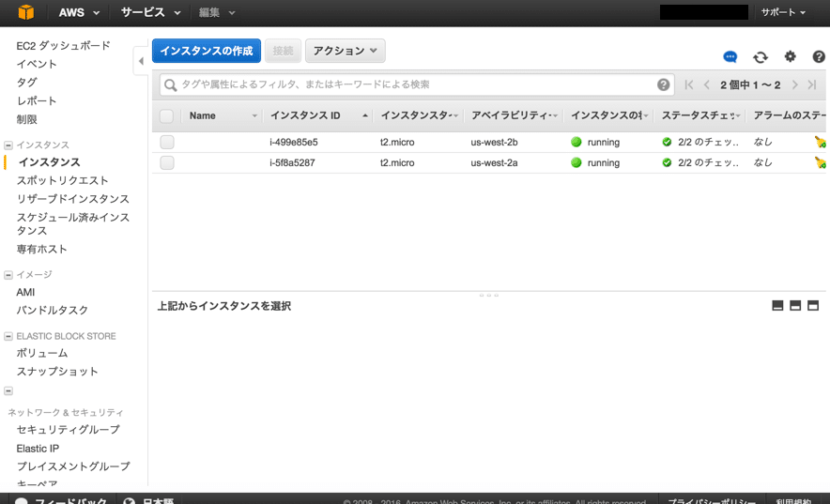The width and height of the screenshot is (830, 504).
Task: Click the search filter help icon
Action: click(x=663, y=84)
